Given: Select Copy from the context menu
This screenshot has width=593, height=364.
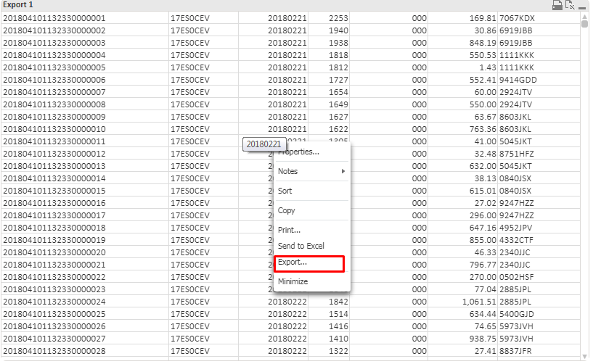Looking at the screenshot, I should click(286, 210).
